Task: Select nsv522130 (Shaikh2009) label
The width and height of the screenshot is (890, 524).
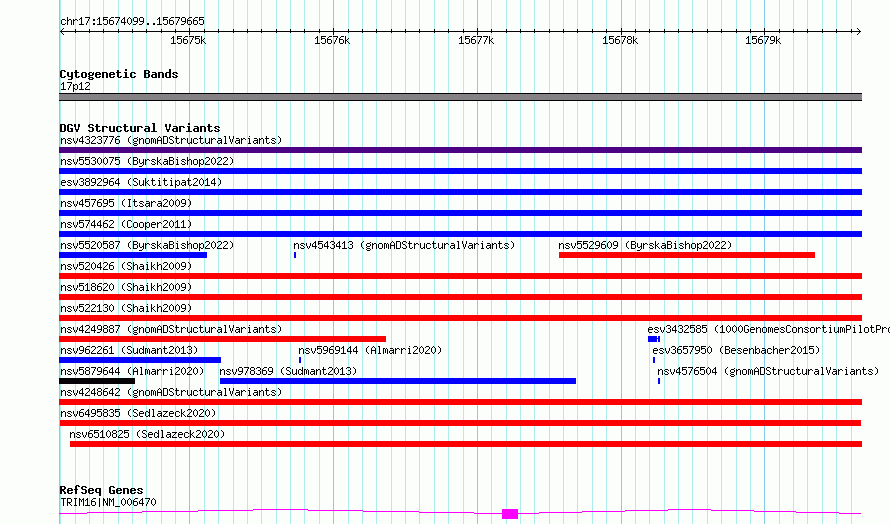Action: coord(126,308)
